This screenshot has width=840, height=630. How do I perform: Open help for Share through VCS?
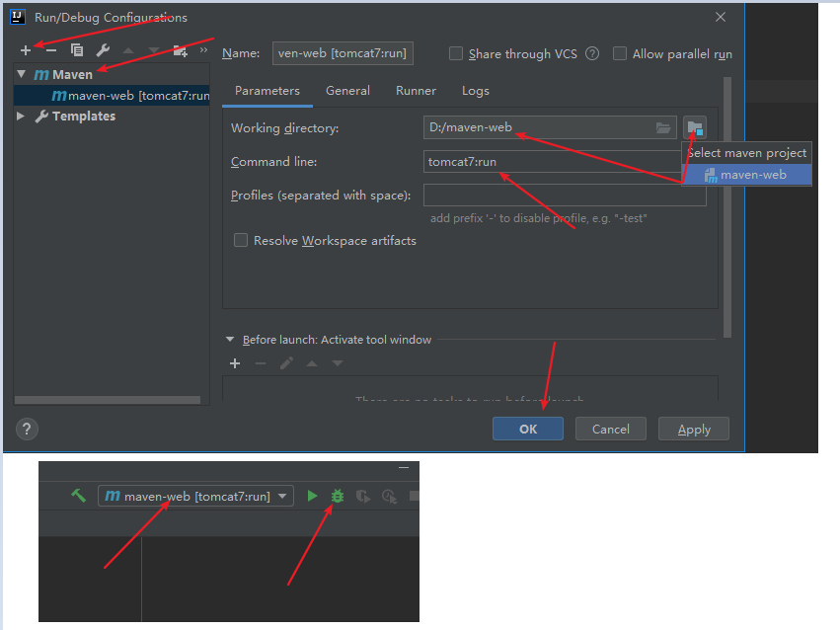592,53
